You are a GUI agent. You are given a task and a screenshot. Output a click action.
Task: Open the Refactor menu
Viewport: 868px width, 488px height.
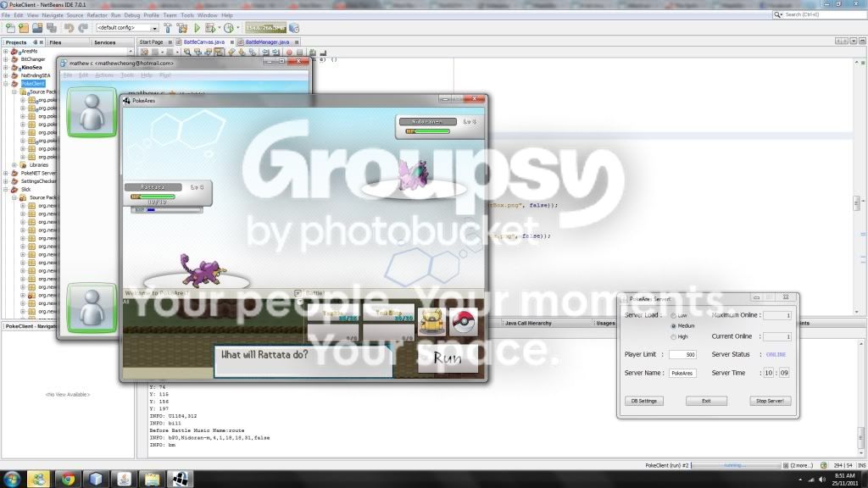coord(97,15)
